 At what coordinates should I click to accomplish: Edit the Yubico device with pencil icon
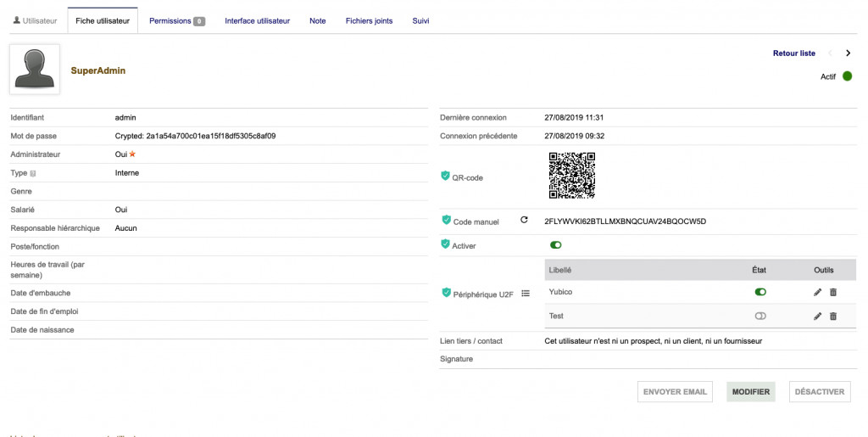[x=817, y=292]
